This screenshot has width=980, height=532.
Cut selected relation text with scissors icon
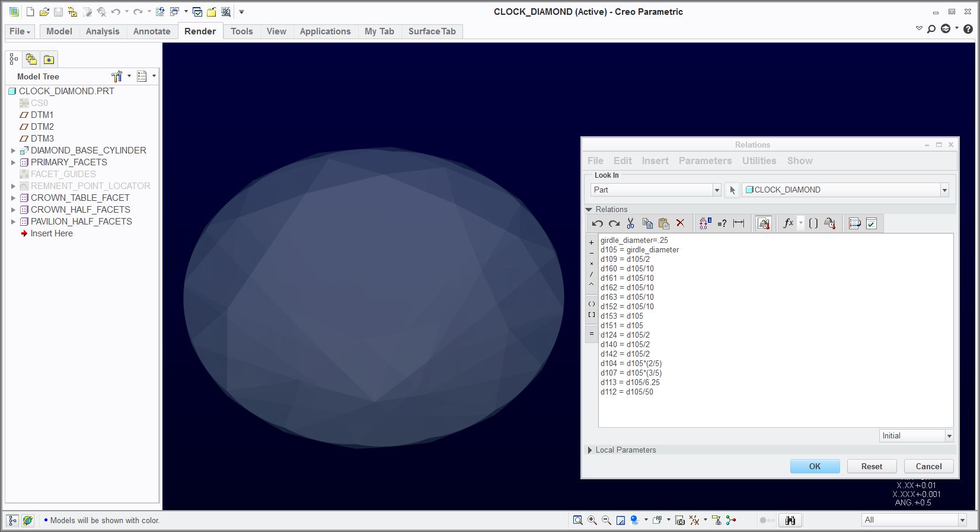pos(630,223)
